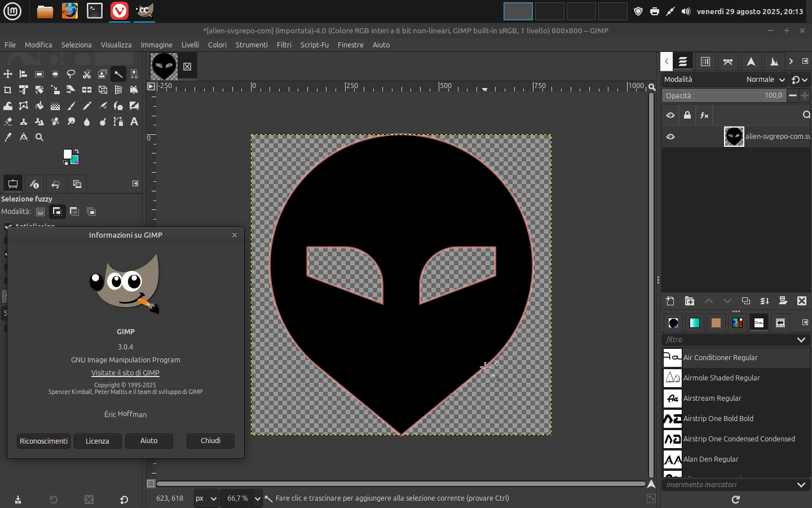Open the Visitate il sito di GIMP link

click(x=125, y=373)
